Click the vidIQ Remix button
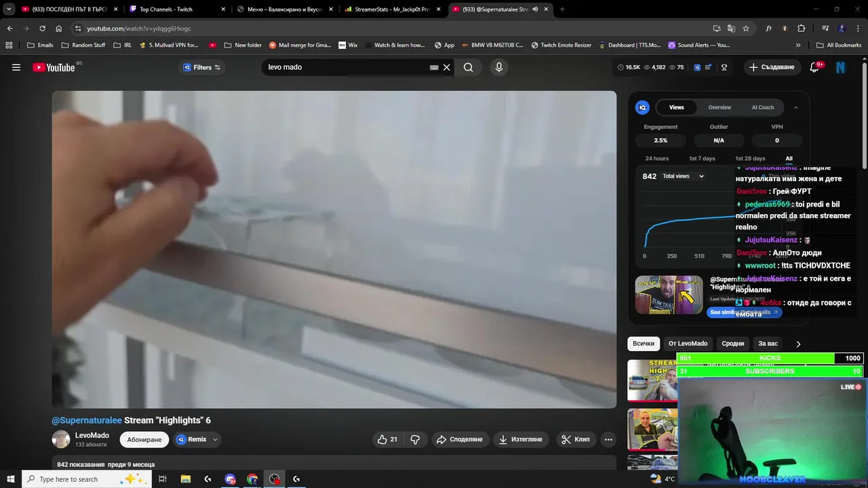Screen dimensions: 868x488 click(x=192, y=439)
